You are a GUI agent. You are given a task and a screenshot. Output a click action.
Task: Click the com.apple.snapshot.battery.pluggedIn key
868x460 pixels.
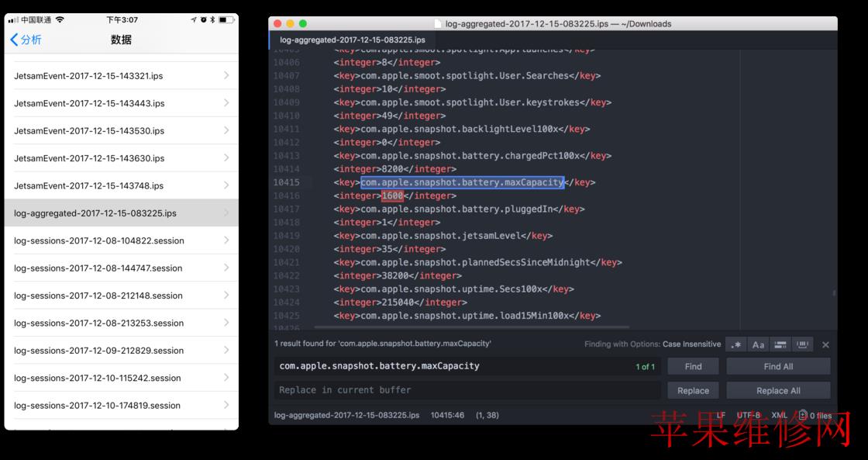[x=456, y=209]
